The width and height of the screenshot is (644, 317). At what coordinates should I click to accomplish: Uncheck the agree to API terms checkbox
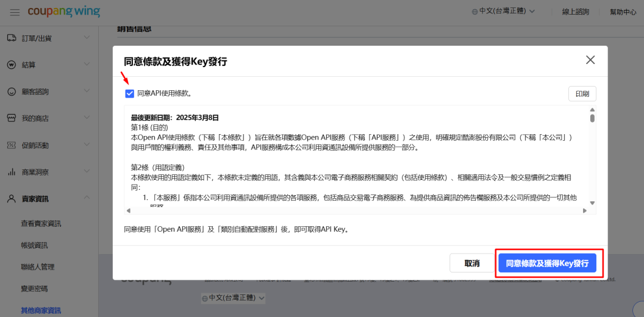click(x=129, y=93)
